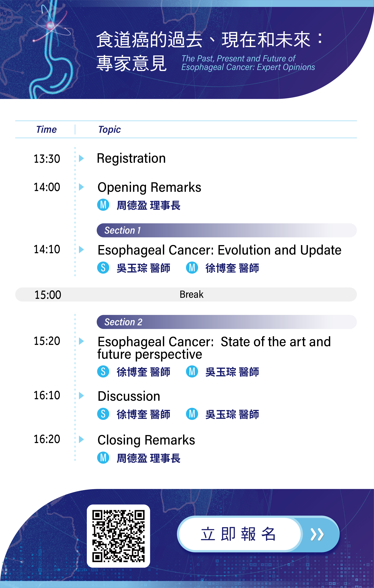Click the Closing Remarks triangle marker

(81, 440)
